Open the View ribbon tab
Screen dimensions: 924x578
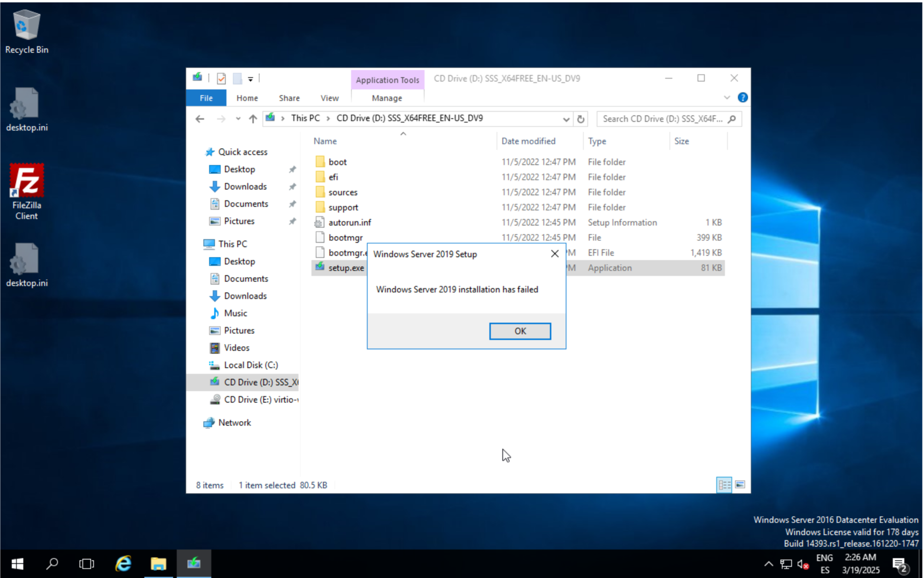329,98
